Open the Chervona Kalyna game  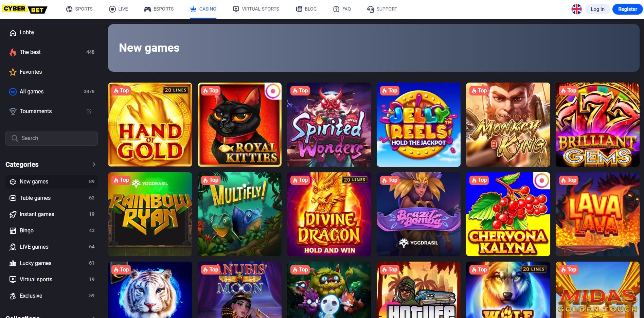[x=508, y=214]
